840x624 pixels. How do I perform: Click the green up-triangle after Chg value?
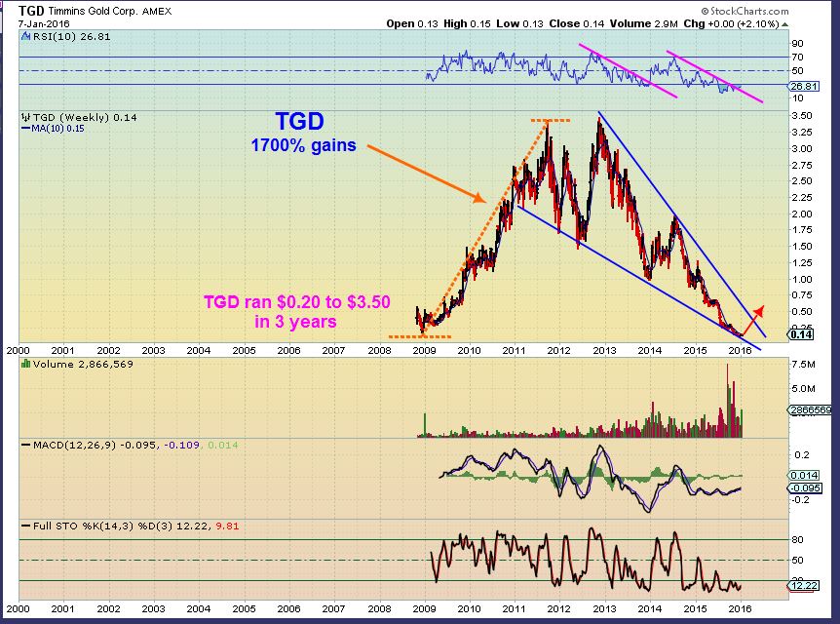(784, 24)
